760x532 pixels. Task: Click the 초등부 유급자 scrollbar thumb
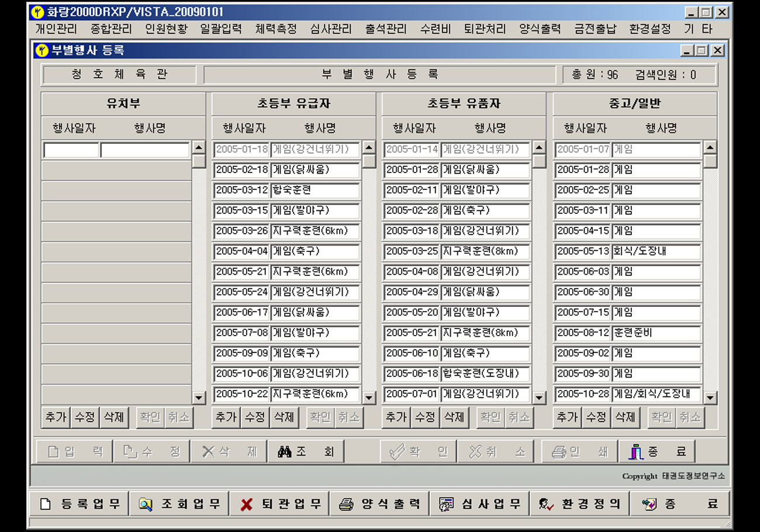[369, 161]
